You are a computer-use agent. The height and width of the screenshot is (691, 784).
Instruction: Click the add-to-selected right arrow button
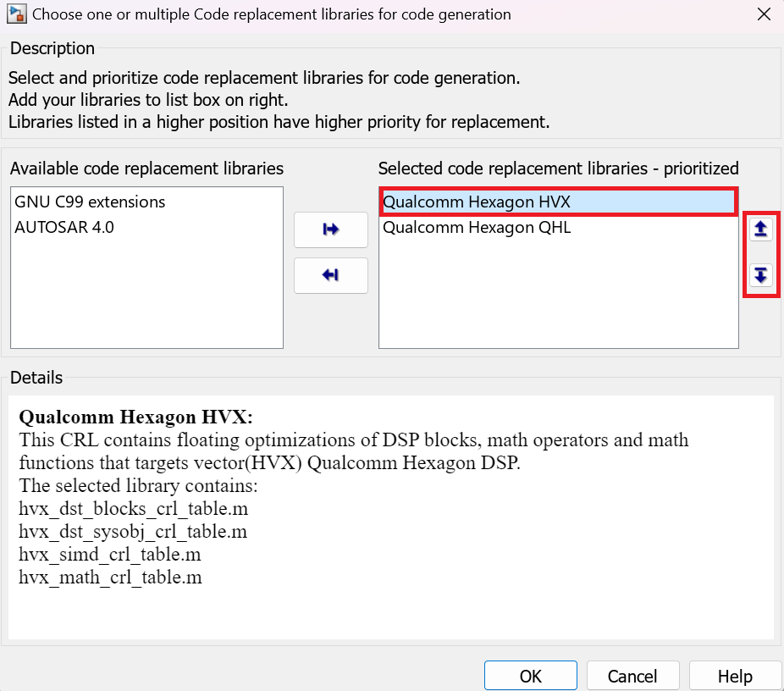[330, 229]
